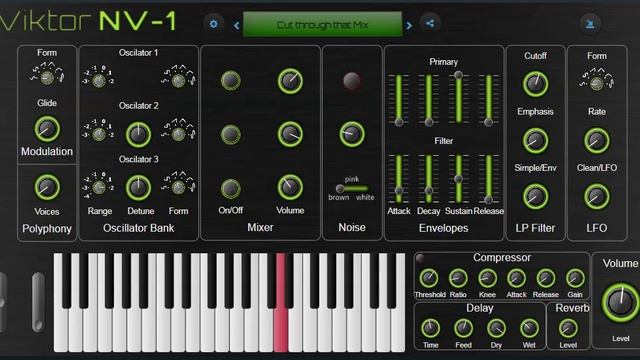Screen dimensions: 640x360
Task: Click the Compressor Attack knob
Action: [x=516, y=278]
